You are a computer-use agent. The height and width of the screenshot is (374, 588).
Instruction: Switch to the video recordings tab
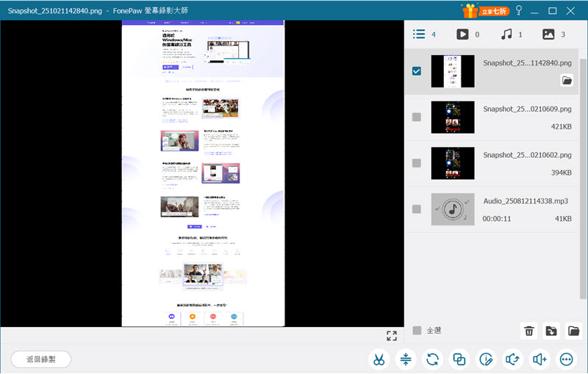click(x=462, y=34)
